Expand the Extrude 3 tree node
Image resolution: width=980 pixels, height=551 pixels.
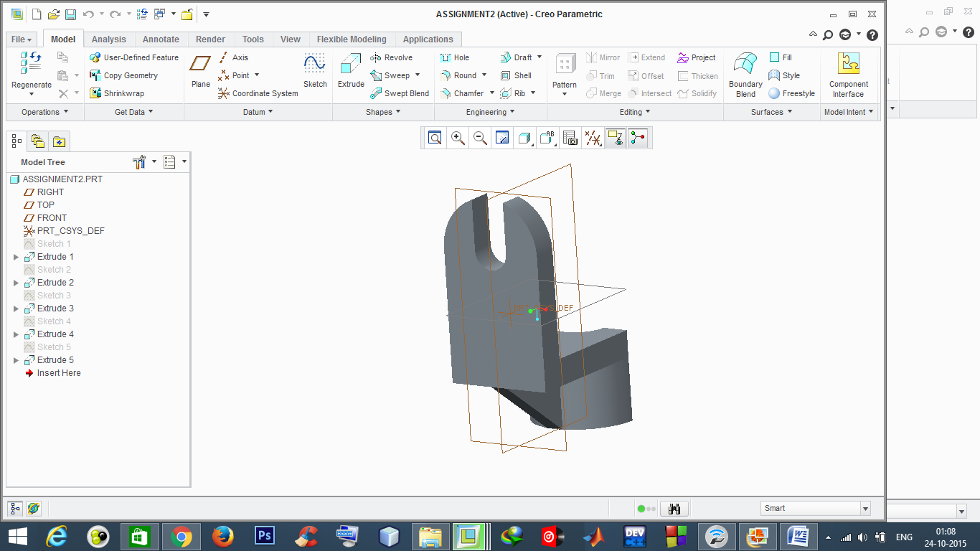point(17,309)
